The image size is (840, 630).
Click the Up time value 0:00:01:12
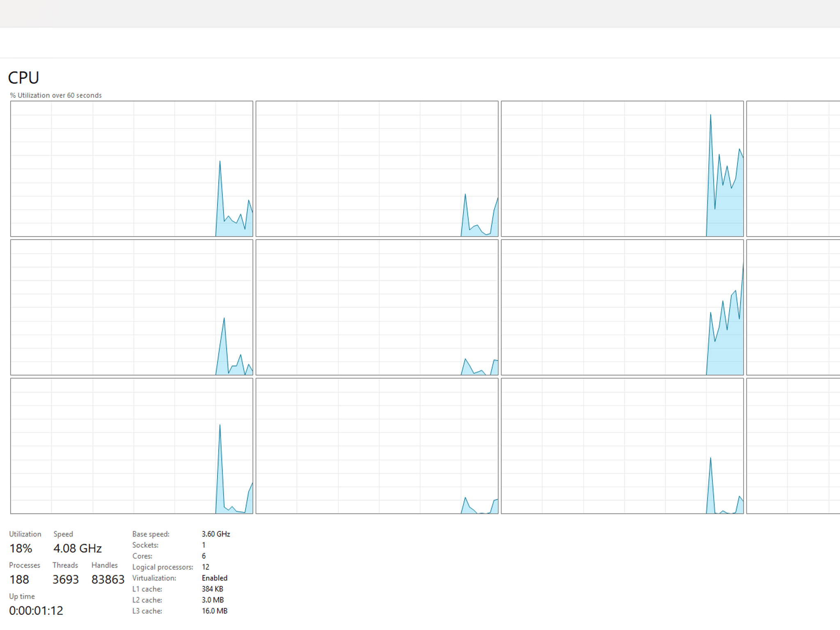click(36, 611)
